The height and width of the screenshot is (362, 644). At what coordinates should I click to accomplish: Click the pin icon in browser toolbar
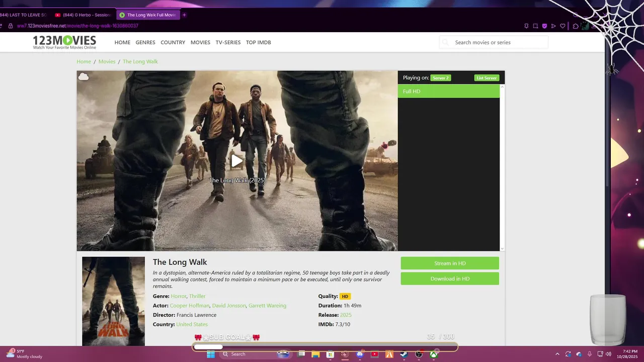(526, 26)
